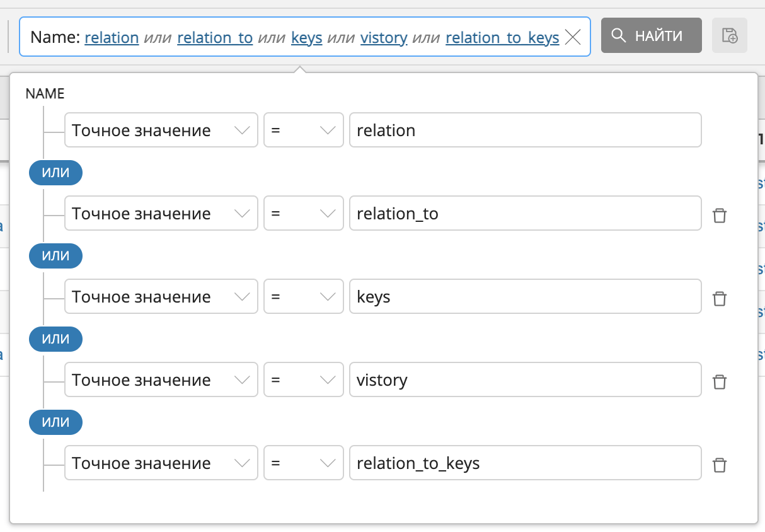Clear the search field with X icon
The width and height of the screenshot is (765, 532).
pos(572,37)
